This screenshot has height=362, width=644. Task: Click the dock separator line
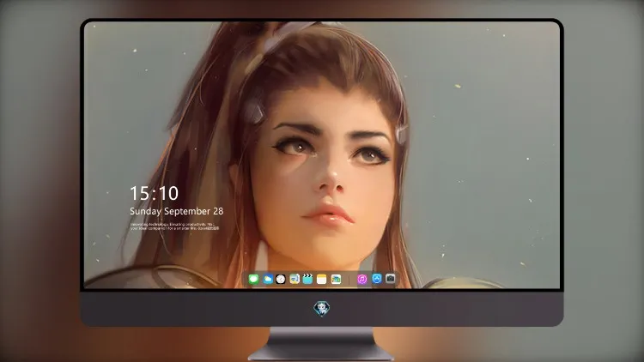(349, 280)
